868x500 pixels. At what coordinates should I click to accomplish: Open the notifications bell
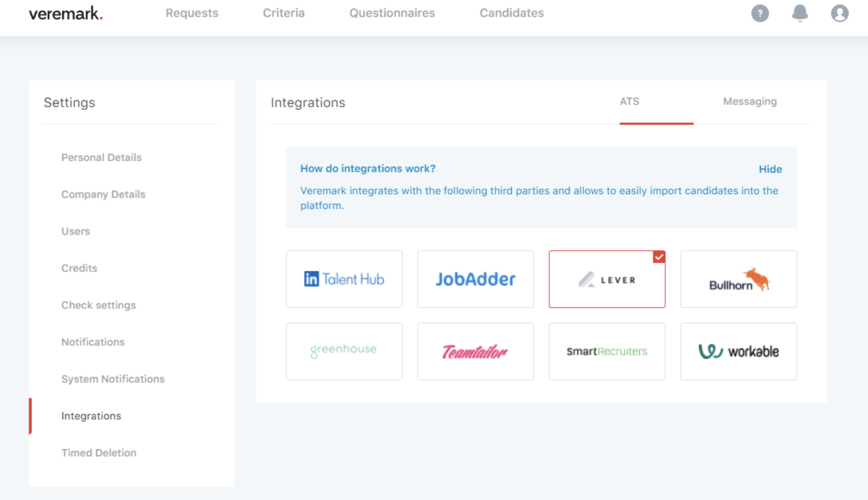click(799, 13)
